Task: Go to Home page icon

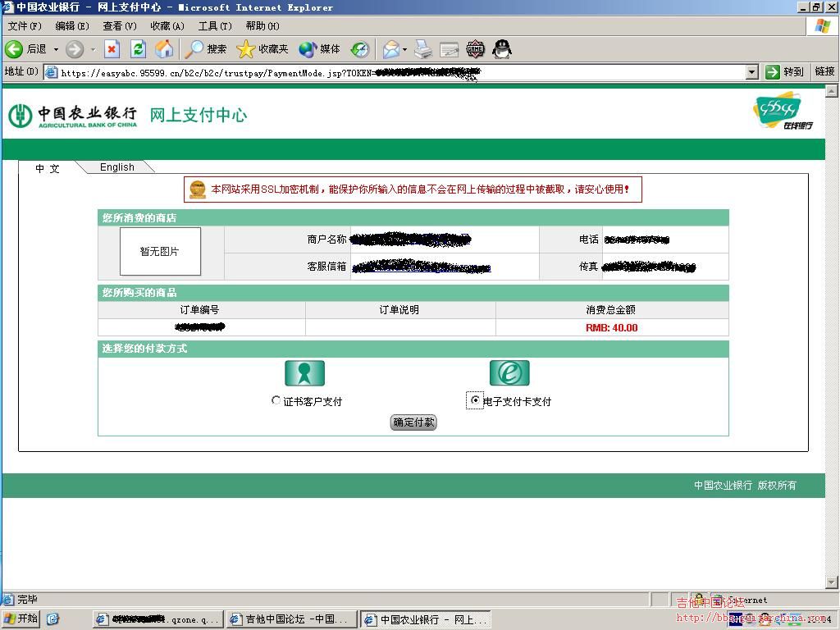Action: (164, 49)
